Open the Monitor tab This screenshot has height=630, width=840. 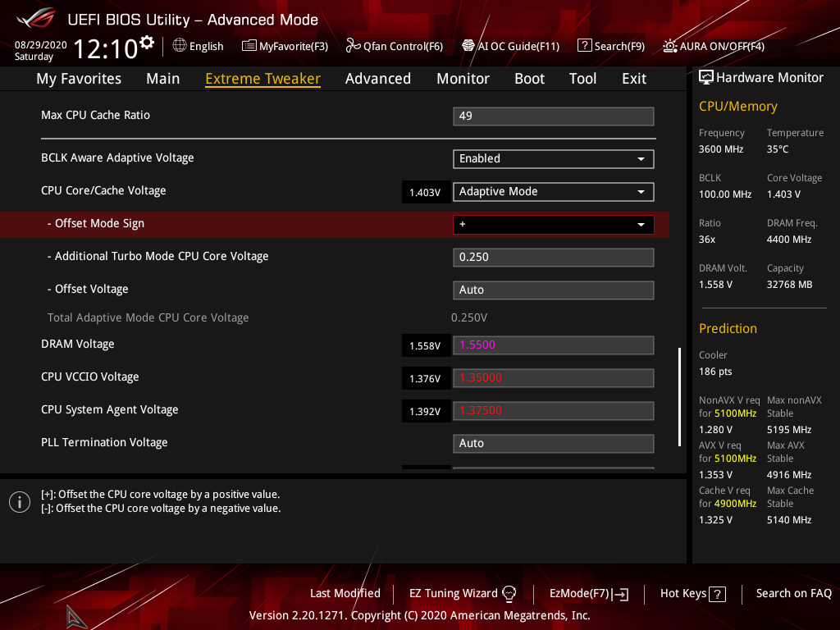(463, 79)
